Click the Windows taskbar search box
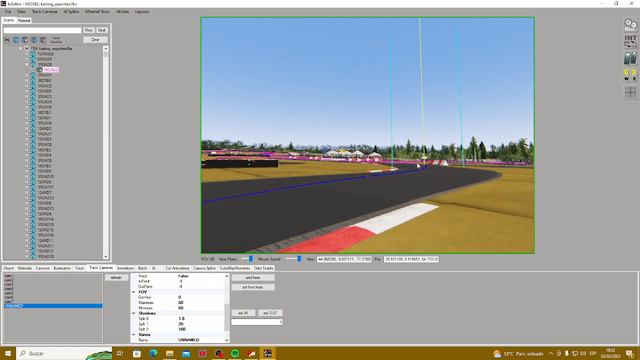Screen dimensions: 640x360 click(x=64, y=353)
